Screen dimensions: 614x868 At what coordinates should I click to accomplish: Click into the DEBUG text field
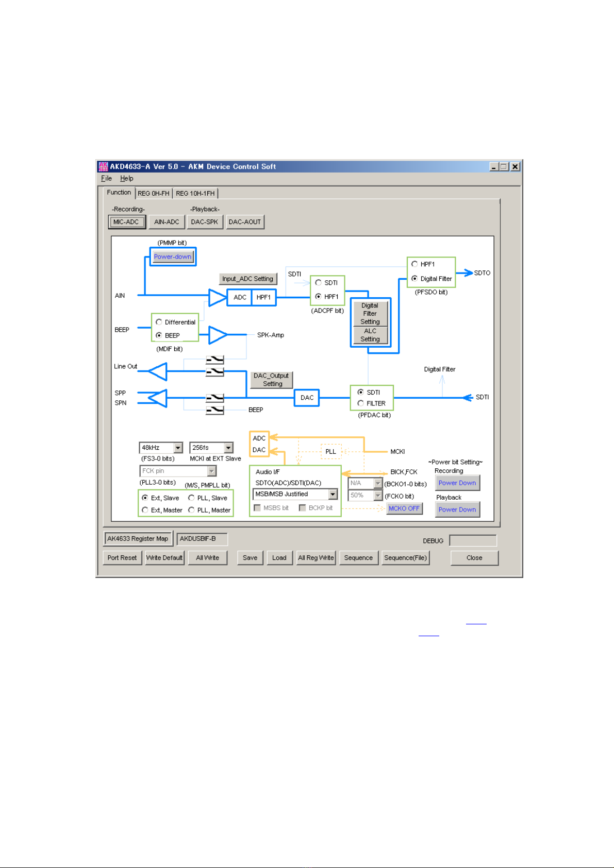(x=473, y=540)
